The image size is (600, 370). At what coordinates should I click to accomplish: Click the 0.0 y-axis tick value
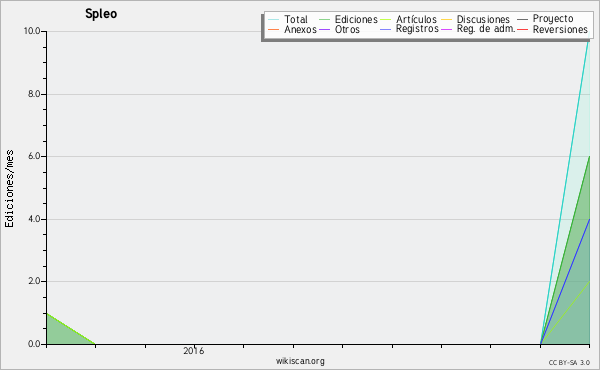tap(34, 344)
